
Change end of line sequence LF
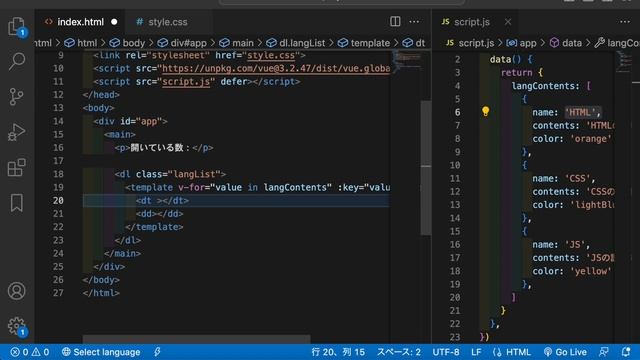pyautogui.click(x=476, y=352)
